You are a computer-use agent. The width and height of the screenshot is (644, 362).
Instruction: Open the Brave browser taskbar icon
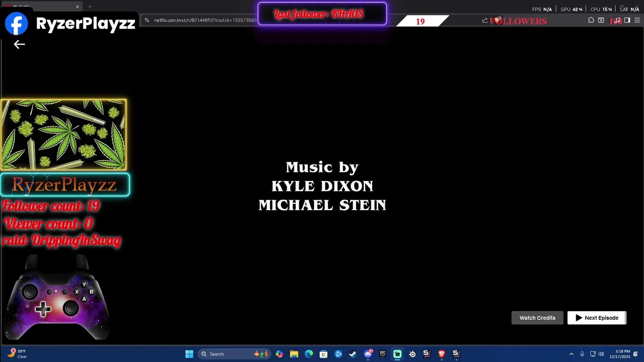pyautogui.click(x=441, y=354)
